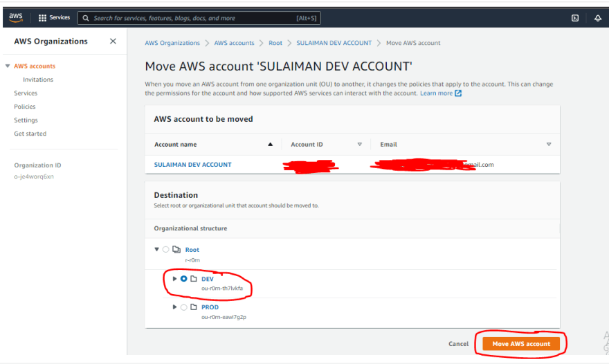Open Settings in sidebar
The width and height of the screenshot is (609, 364).
26,120
